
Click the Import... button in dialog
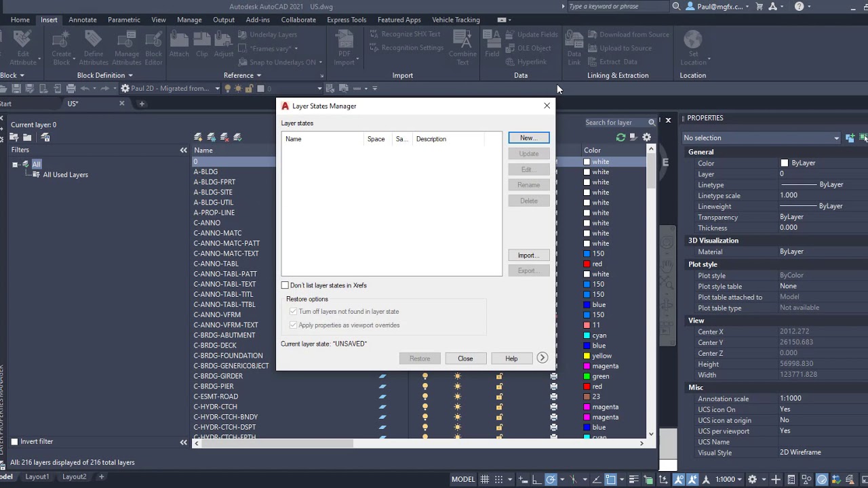click(x=529, y=256)
